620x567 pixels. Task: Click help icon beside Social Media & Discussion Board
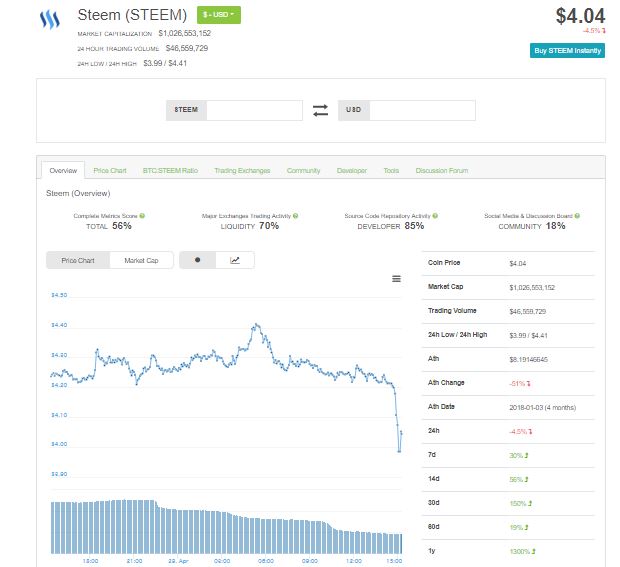point(577,216)
